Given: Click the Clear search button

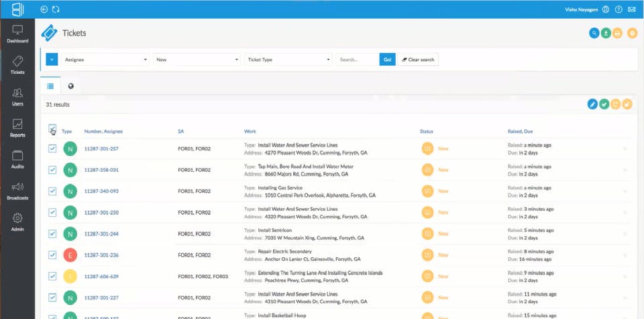Looking at the screenshot, I should 418,60.
